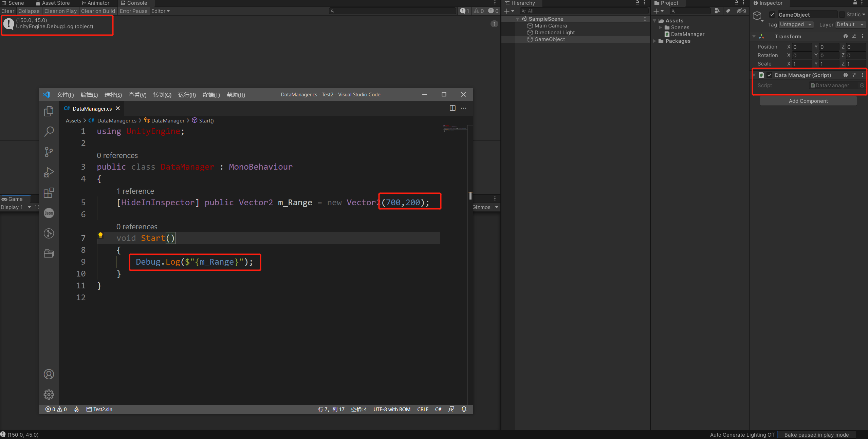
Task: Toggle Clear on Play in Console
Action: [60, 11]
